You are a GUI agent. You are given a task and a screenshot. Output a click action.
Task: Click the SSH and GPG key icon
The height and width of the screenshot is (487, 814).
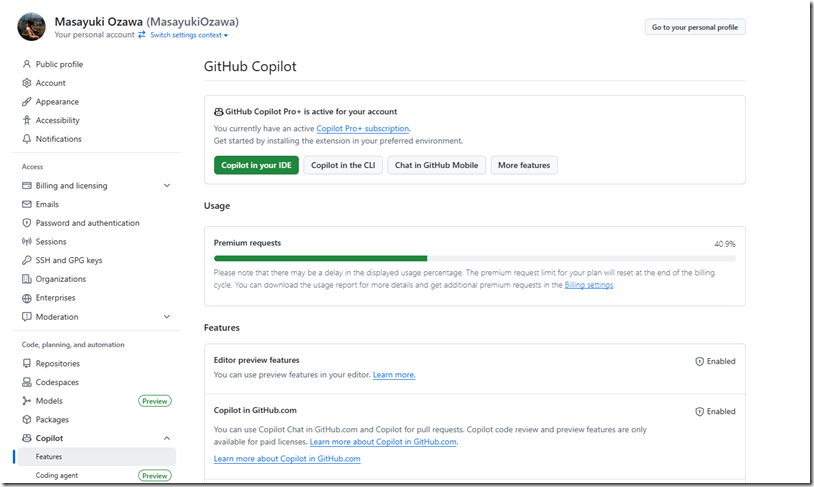(x=26, y=260)
